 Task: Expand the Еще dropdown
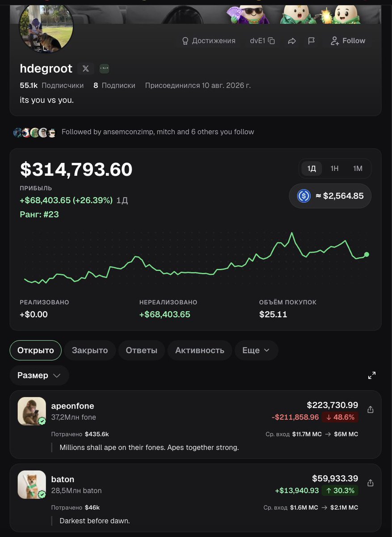pyautogui.click(x=256, y=350)
